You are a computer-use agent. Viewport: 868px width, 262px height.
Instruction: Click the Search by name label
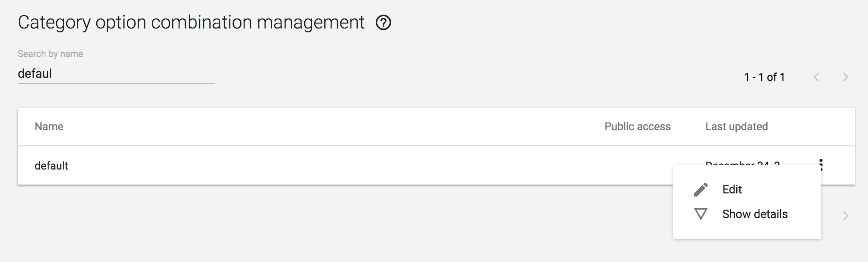(x=50, y=54)
